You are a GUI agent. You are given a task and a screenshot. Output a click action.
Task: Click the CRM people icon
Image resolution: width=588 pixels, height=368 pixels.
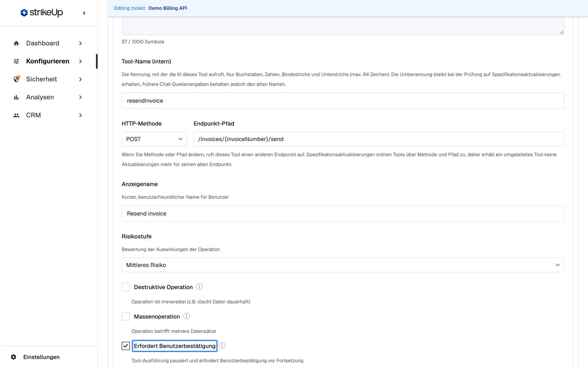[16, 115]
